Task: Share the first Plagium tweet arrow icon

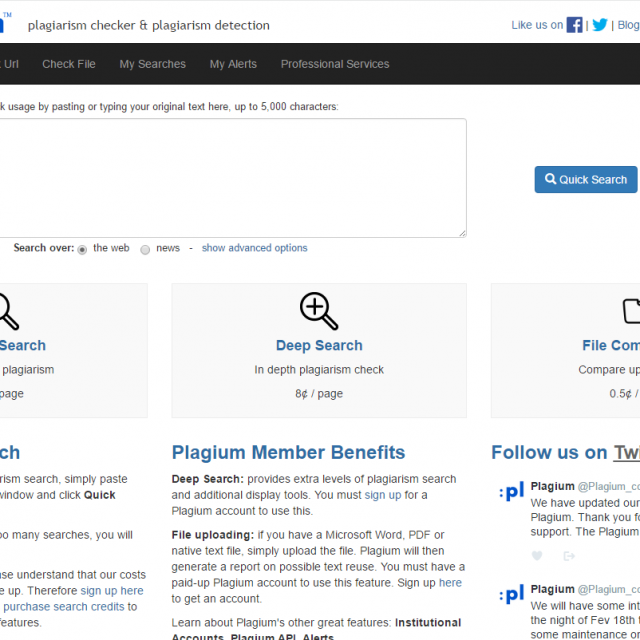Action: tap(569, 556)
